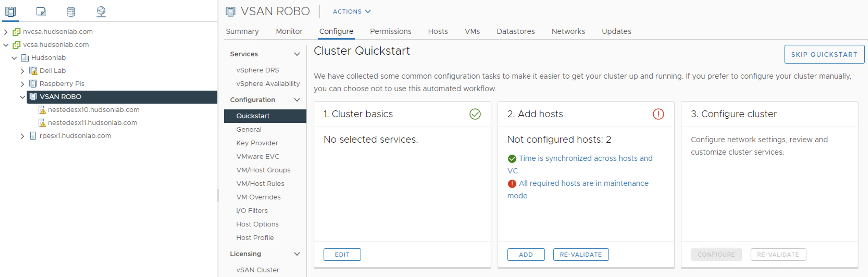Viewport: 868px width, 277px height.
Task: Collapse the Licensing section chevron
Action: pyautogui.click(x=297, y=254)
